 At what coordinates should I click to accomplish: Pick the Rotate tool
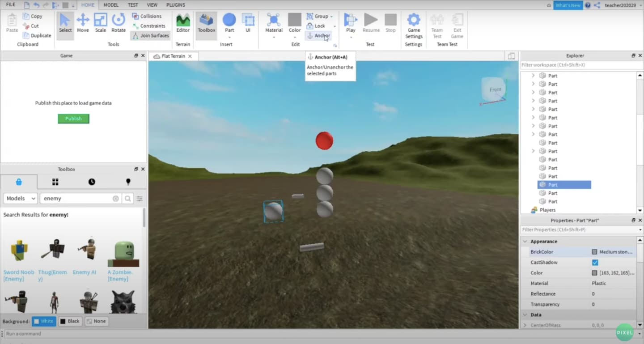(x=119, y=23)
